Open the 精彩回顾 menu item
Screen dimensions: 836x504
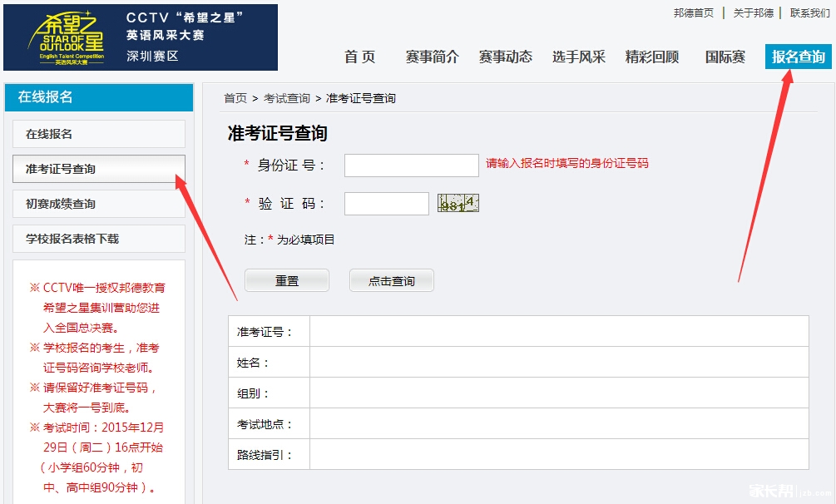click(x=651, y=57)
